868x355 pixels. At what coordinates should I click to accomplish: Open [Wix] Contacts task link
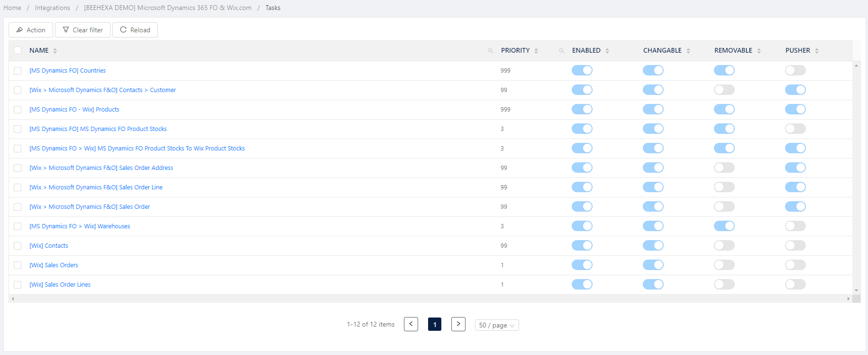tap(49, 246)
